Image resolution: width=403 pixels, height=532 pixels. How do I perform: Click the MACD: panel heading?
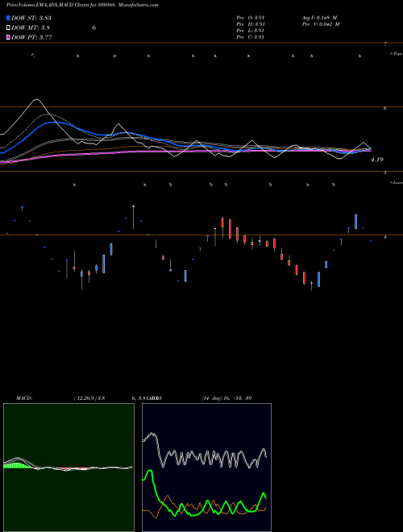pos(23,398)
